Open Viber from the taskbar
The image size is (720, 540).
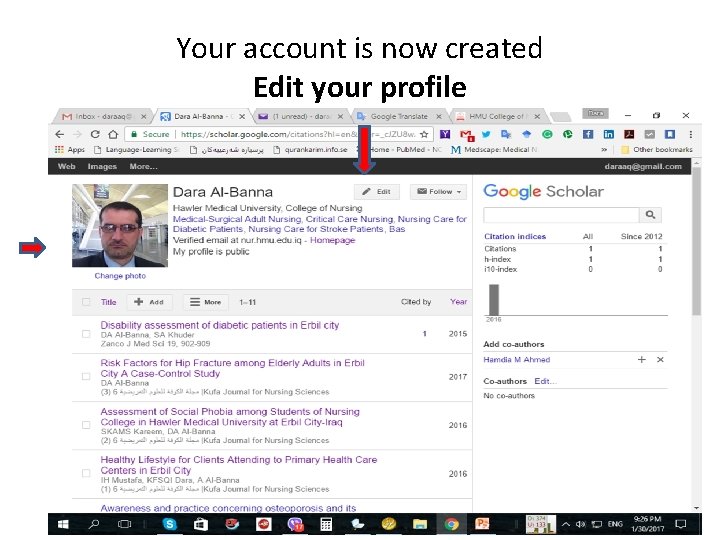pos(295,524)
